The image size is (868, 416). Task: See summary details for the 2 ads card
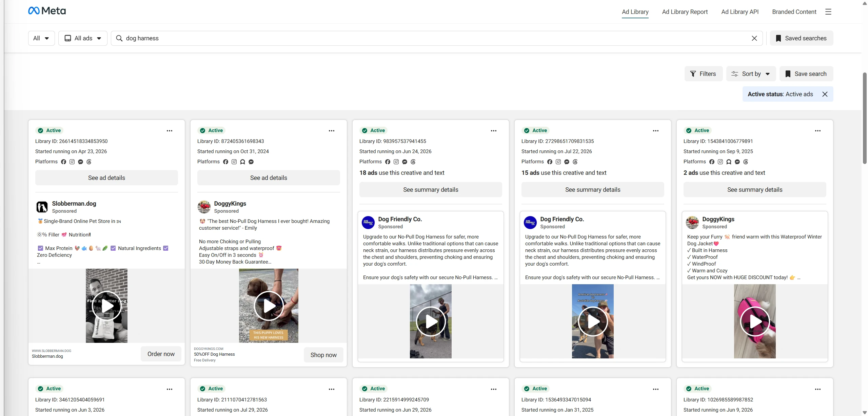(x=755, y=190)
